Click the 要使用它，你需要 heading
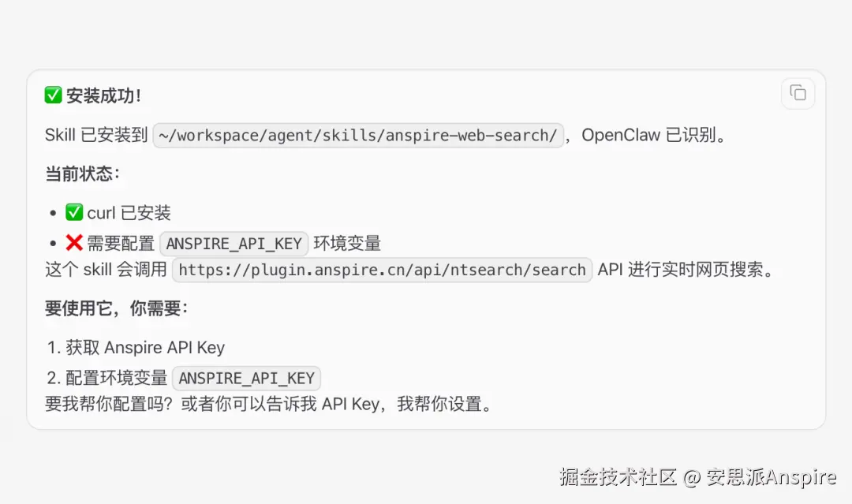The width and height of the screenshot is (852, 504). (116, 308)
